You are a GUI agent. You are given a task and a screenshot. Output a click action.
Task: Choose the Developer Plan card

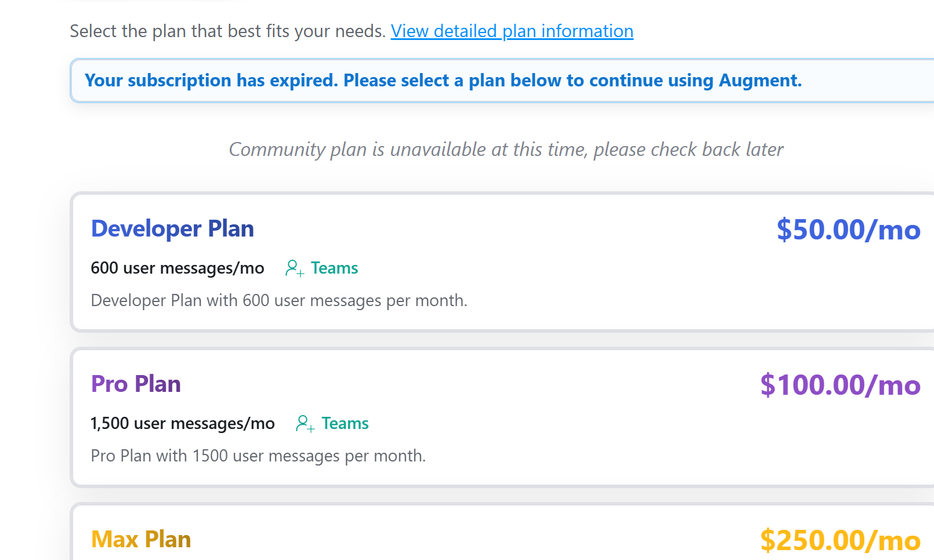tap(502, 262)
